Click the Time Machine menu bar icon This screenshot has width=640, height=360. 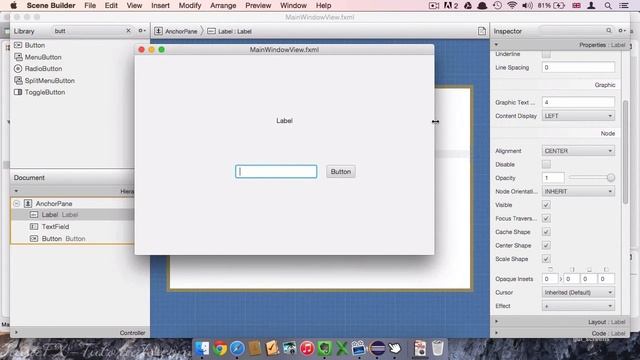pyautogui.click(x=497, y=6)
